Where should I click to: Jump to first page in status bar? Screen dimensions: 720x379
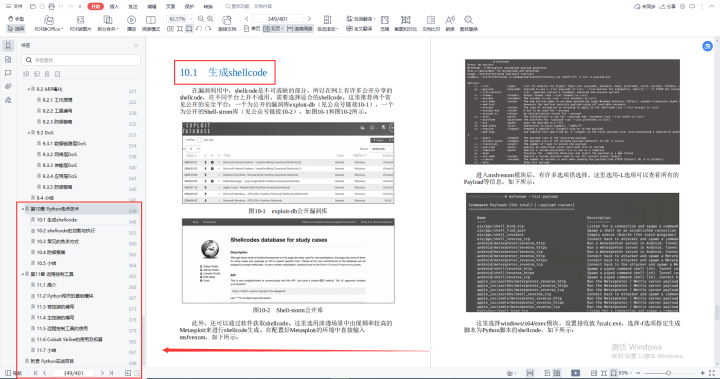35,373
